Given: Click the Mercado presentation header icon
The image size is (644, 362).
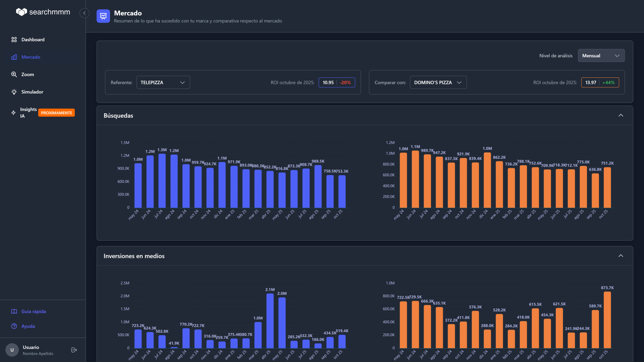Looking at the screenshot, I should (103, 16).
